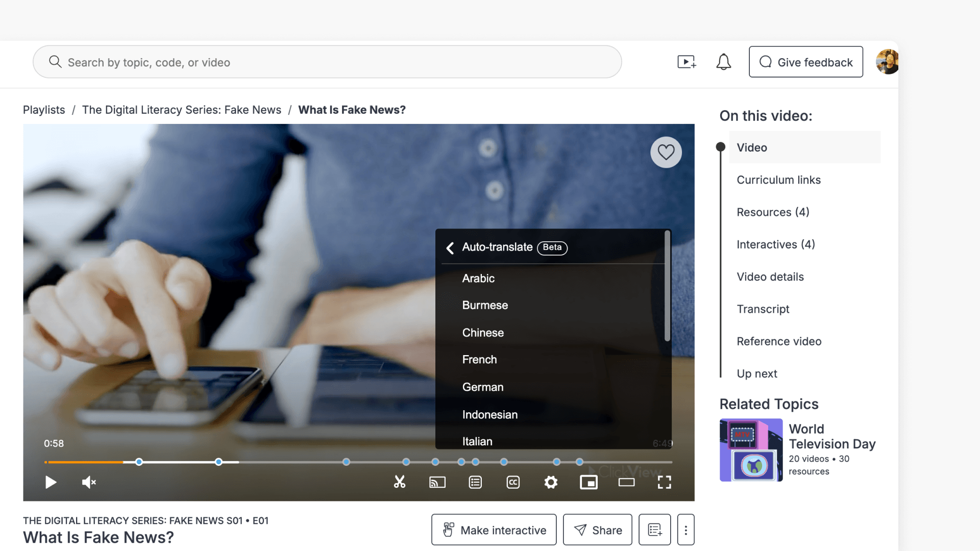Focus the search field
The height and width of the screenshot is (551, 980).
(x=327, y=62)
